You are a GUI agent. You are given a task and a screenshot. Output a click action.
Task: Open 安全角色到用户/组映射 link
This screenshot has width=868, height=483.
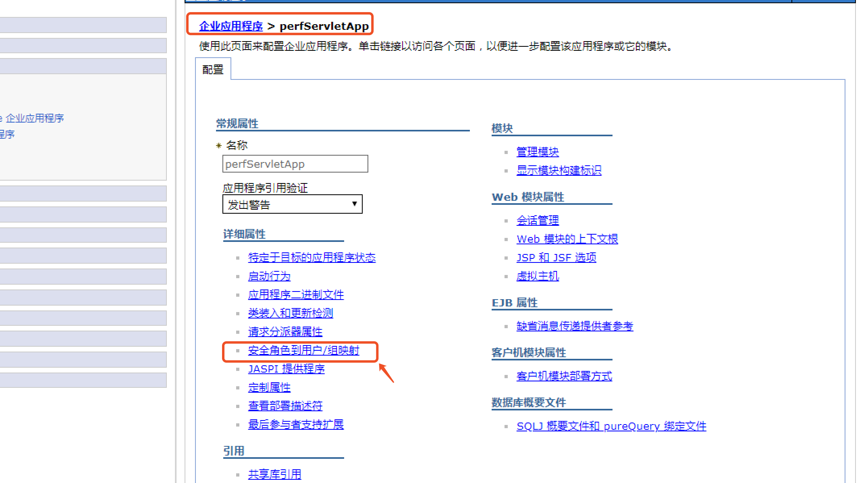[303, 350]
